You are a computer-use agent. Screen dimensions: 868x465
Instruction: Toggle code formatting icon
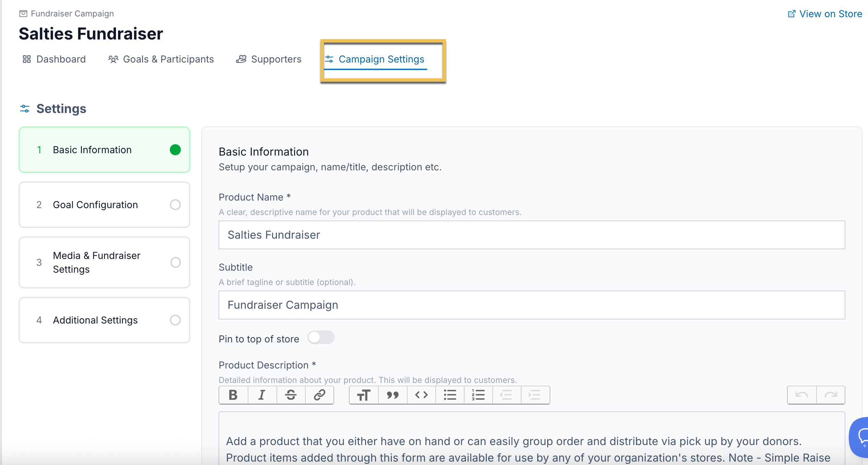tap(421, 395)
